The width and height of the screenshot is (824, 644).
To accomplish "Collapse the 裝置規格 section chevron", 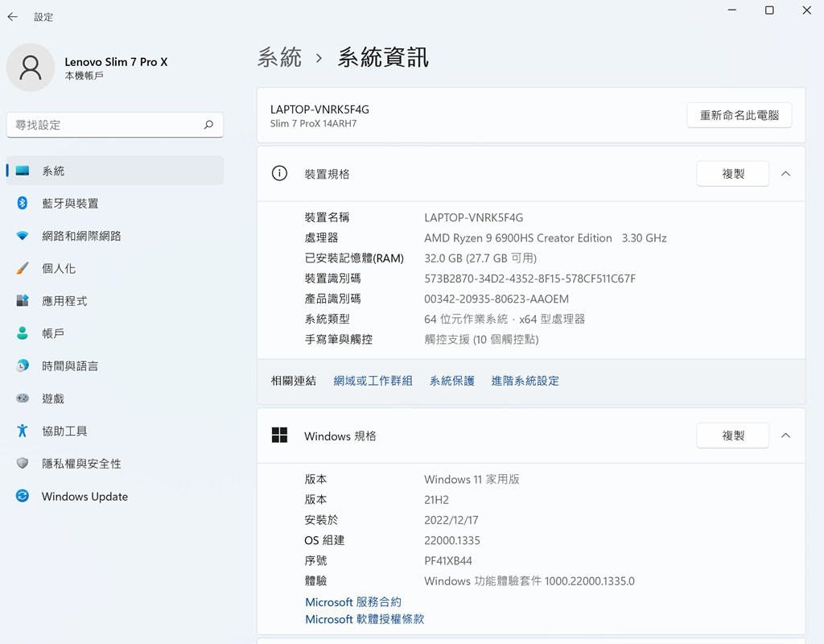I will (786, 174).
